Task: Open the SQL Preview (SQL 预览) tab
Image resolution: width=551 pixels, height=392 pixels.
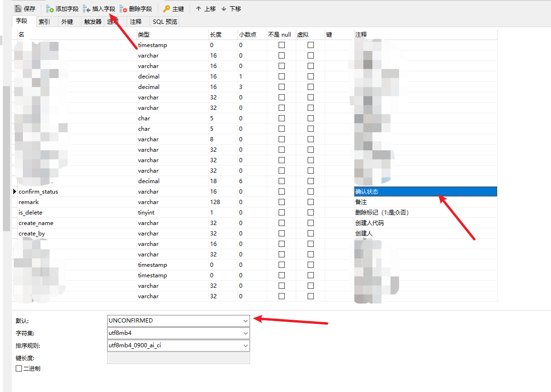Action: coord(165,21)
